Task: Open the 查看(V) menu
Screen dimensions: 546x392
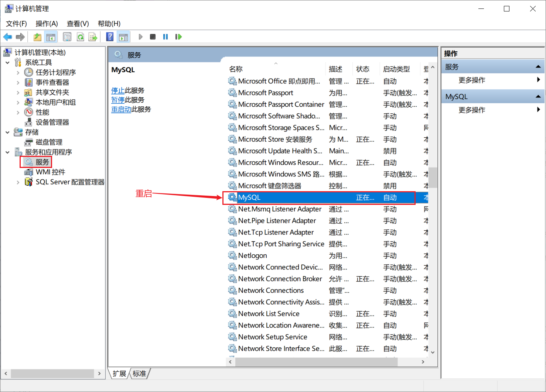Action: coord(77,23)
